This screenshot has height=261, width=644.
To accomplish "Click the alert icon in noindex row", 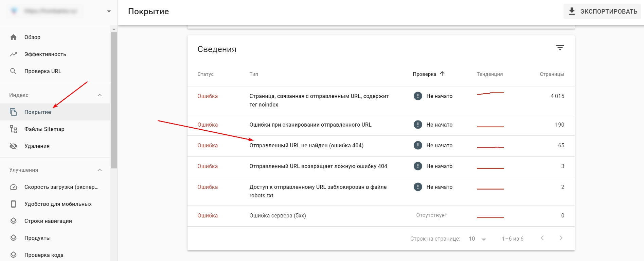I will (x=418, y=96).
